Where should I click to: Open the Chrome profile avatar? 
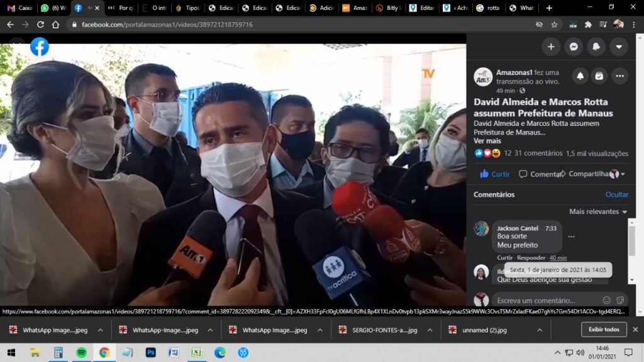pyautogui.click(x=618, y=25)
